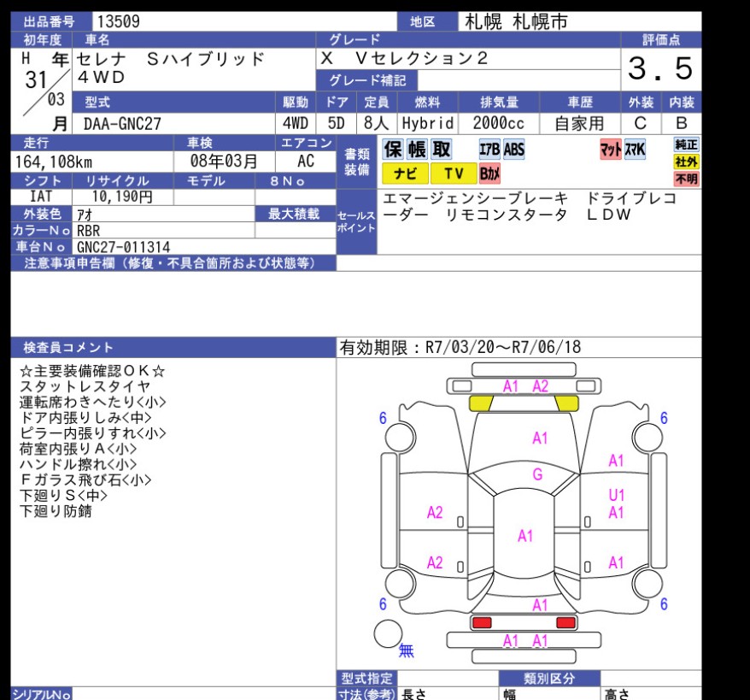Click the comment スタットレスタイヤ
This screenshot has width=750, height=700.
pos(85,386)
